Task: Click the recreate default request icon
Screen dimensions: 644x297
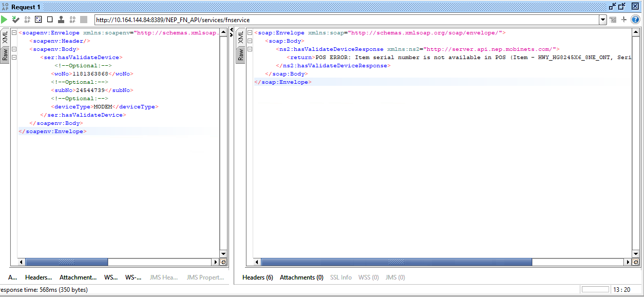Action: point(39,20)
